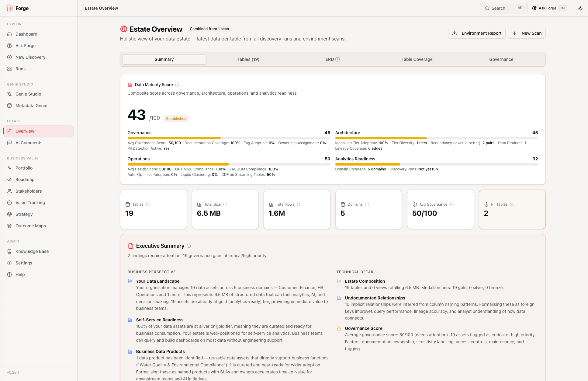Click the Forge logo icon
Image resolution: width=588 pixels, height=381 pixels.
coord(9,8)
